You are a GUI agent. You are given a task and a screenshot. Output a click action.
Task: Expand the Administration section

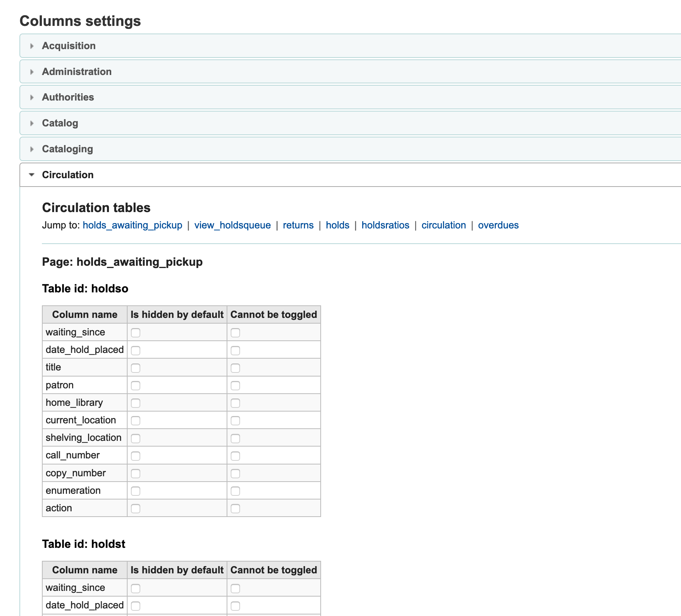77,72
